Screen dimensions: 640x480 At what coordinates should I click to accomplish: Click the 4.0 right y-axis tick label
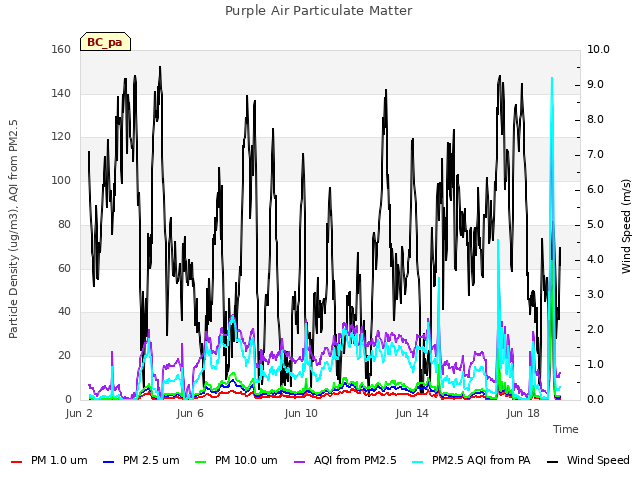pos(595,260)
